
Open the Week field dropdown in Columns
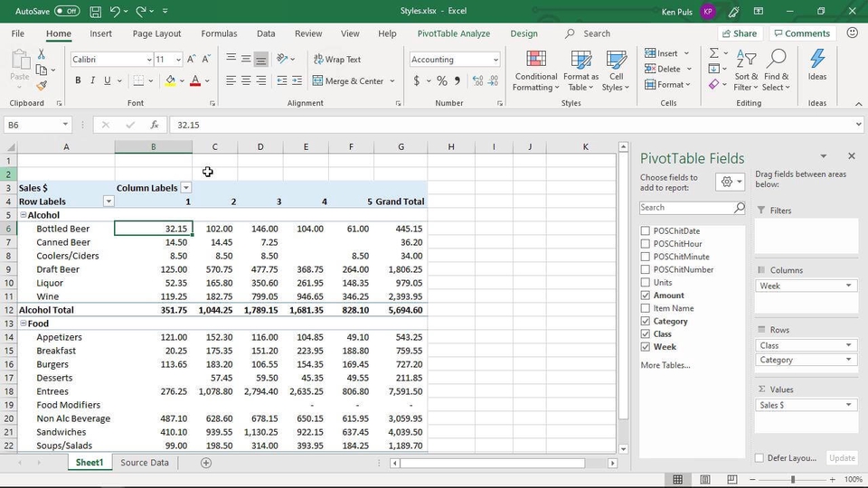[848, 286]
